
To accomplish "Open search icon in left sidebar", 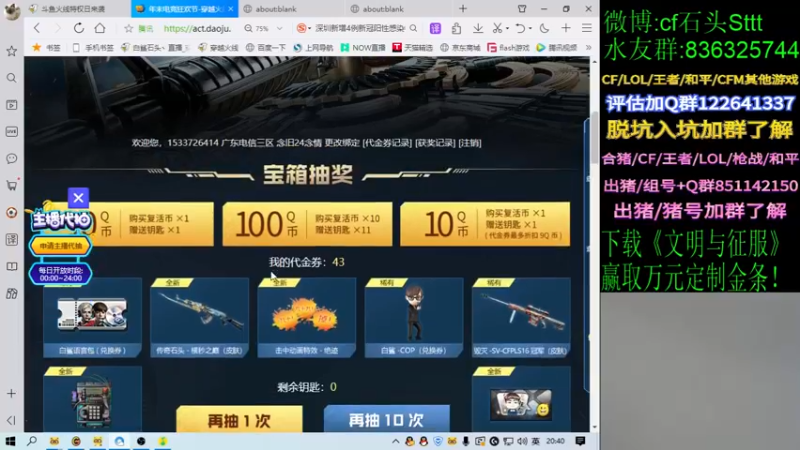I will click(11, 78).
